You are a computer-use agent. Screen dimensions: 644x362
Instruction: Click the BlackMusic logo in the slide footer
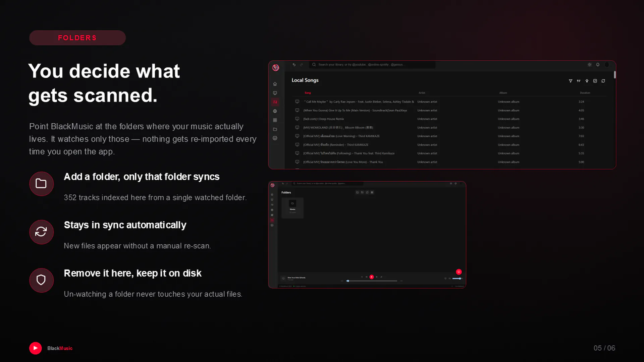(x=36, y=348)
